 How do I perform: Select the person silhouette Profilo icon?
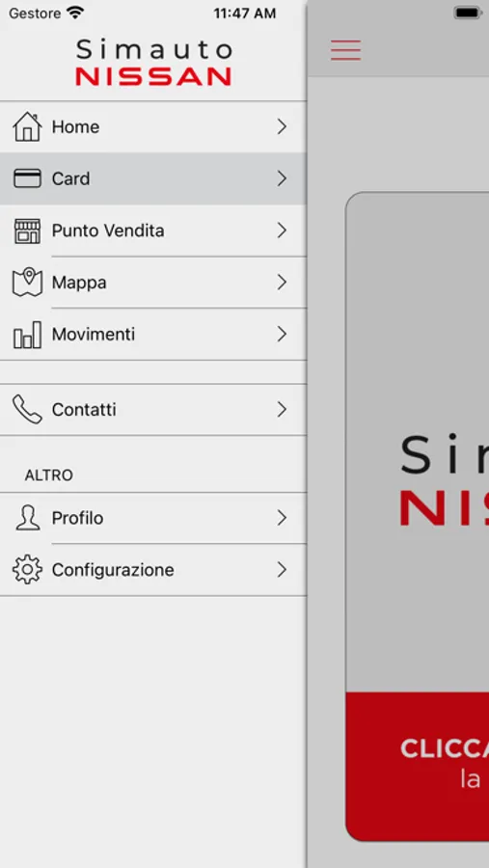pyautogui.click(x=27, y=518)
